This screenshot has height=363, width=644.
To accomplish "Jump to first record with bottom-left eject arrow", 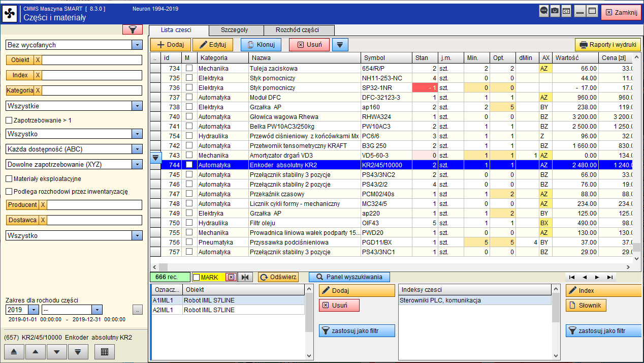I will [14, 352].
